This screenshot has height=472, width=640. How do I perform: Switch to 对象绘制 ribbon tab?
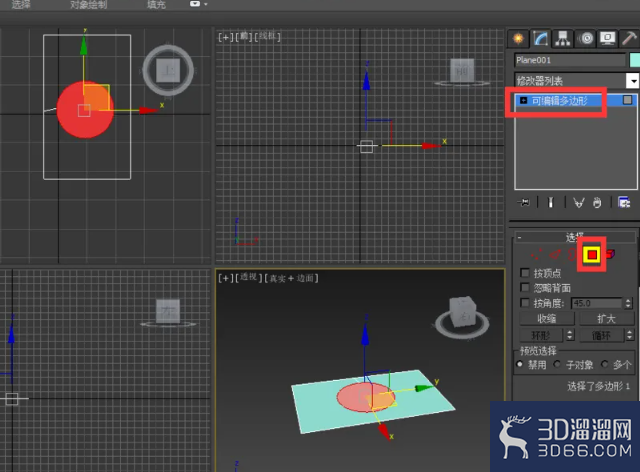coord(89,4)
